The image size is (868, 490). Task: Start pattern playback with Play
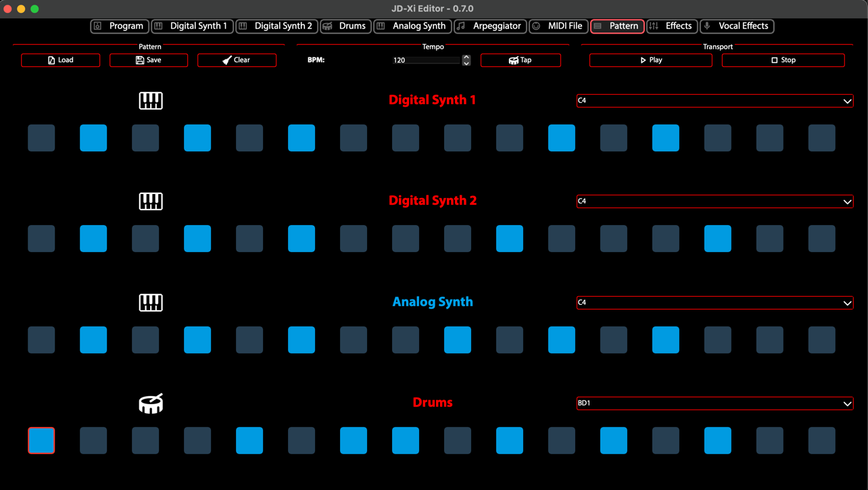coord(650,60)
